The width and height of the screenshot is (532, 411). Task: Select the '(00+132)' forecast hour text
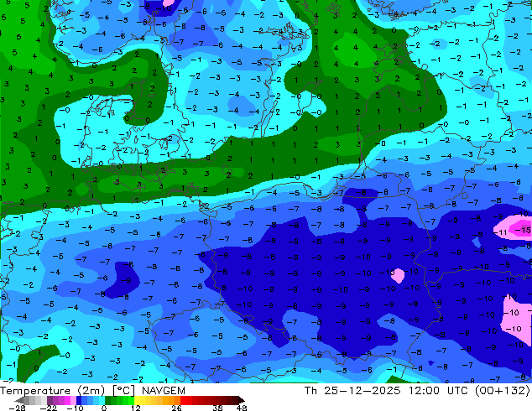pyautogui.click(x=503, y=391)
